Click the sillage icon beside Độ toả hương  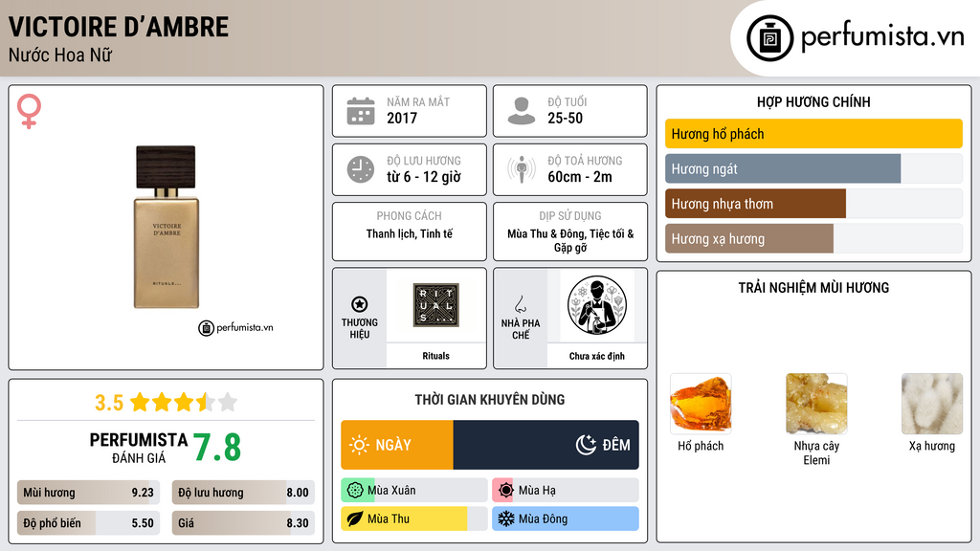click(522, 169)
